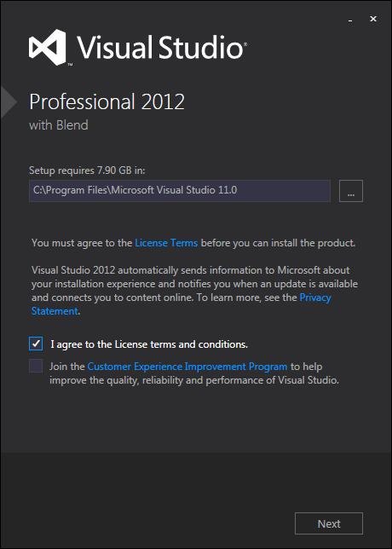The height and width of the screenshot is (549, 392).
Task: Enable Customer Experience Improvement Program checkbox
Action: [x=36, y=366]
